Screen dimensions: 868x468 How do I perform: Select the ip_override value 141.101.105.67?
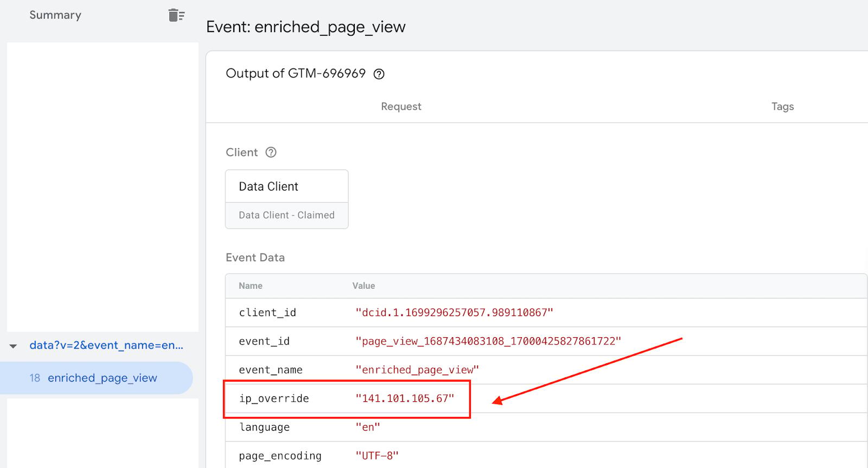click(405, 399)
